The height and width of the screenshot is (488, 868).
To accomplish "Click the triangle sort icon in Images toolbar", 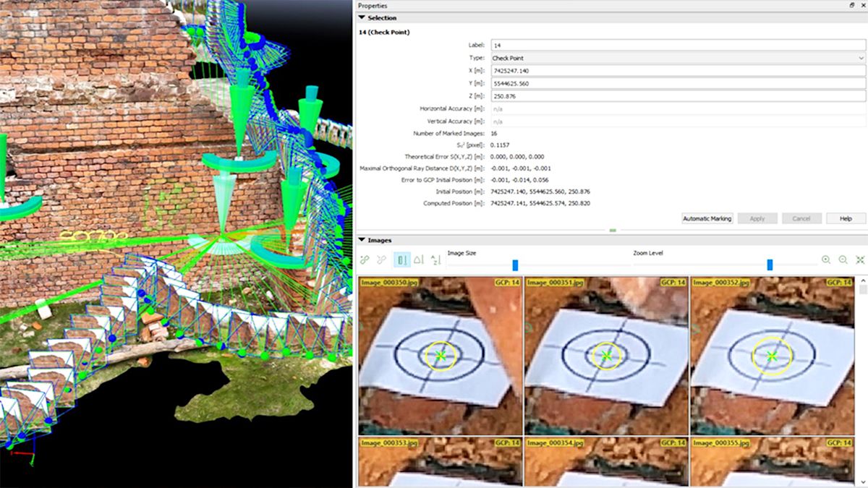I will pos(418,259).
